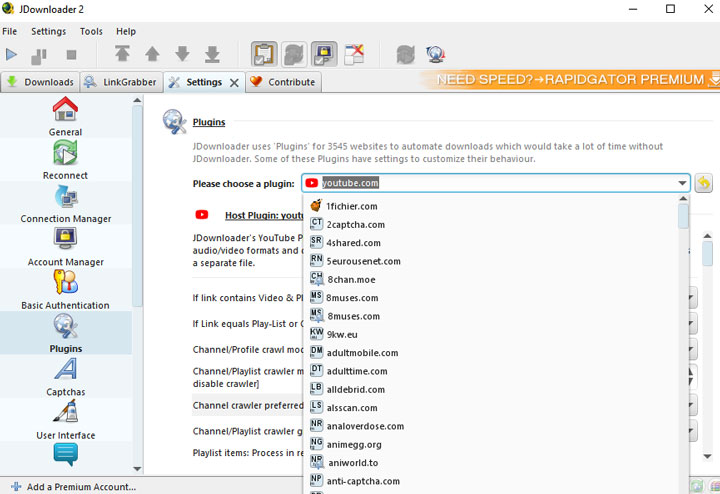Open Basic Authentication settings
Viewport: 720px width, 494px height.
(x=65, y=290)
